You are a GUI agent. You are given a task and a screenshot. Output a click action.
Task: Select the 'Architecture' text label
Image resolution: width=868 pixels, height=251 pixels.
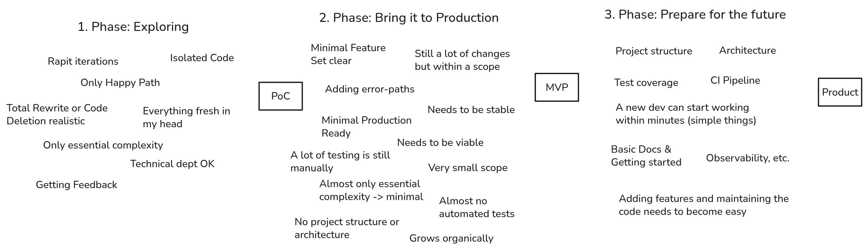pos(747,51)
